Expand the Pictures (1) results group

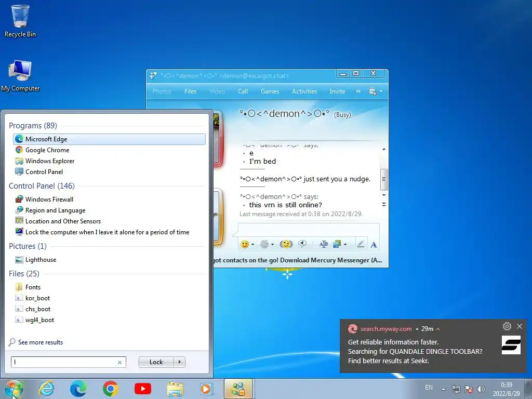click(28, 246)
